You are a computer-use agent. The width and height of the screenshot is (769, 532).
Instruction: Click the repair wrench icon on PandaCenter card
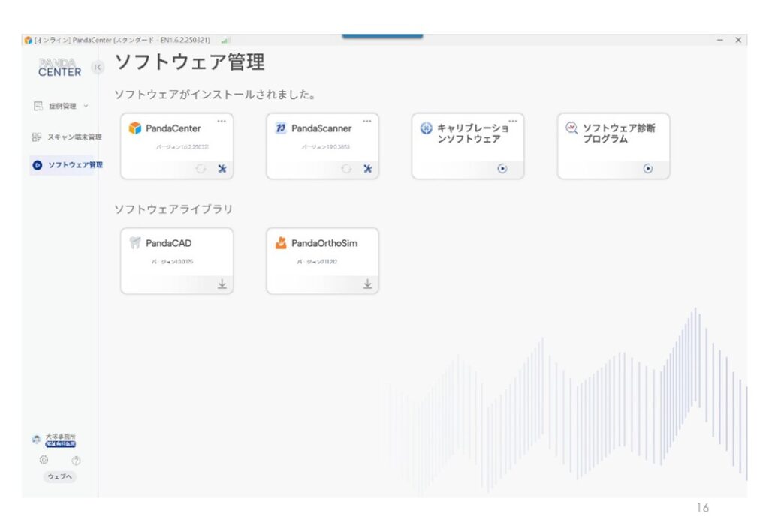pyautogui.click(x=222, y=169)
